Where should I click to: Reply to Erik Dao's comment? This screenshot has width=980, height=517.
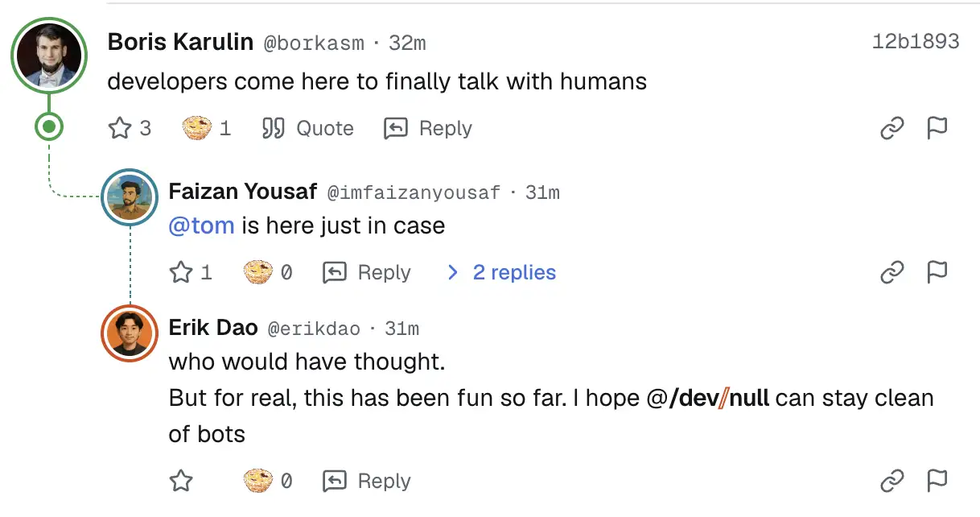[367, 481]
